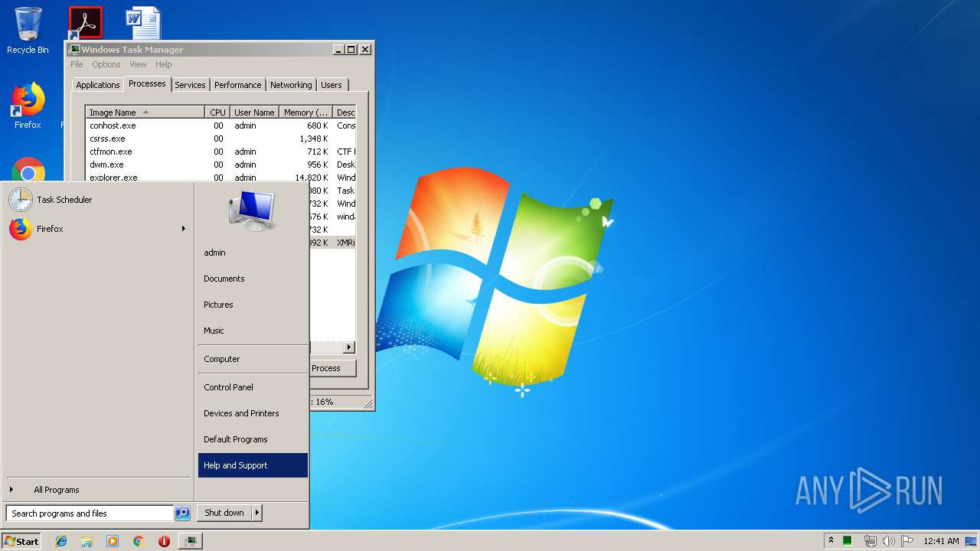
Task: Sort by Memory column header
Action: click(305, 112)
